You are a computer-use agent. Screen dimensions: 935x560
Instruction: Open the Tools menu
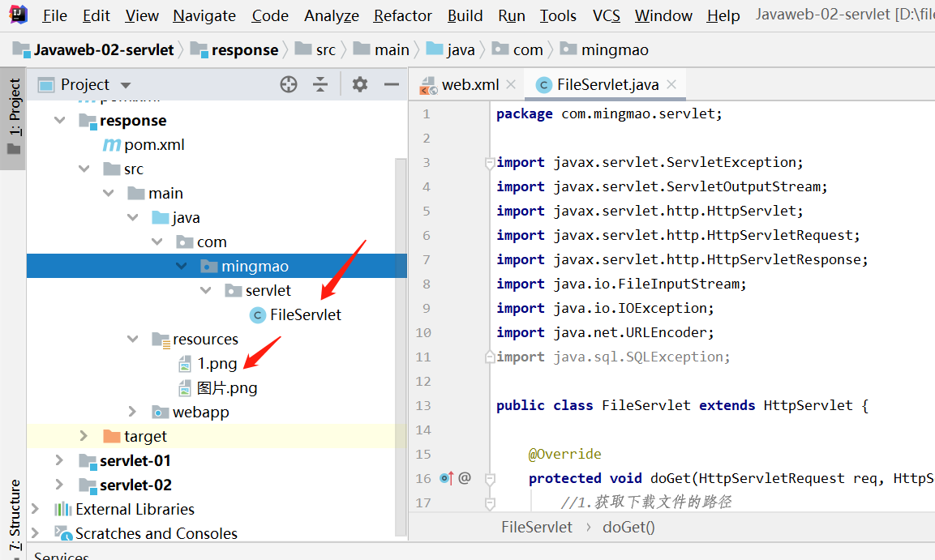pyautogui.click(x=558, y=15)
